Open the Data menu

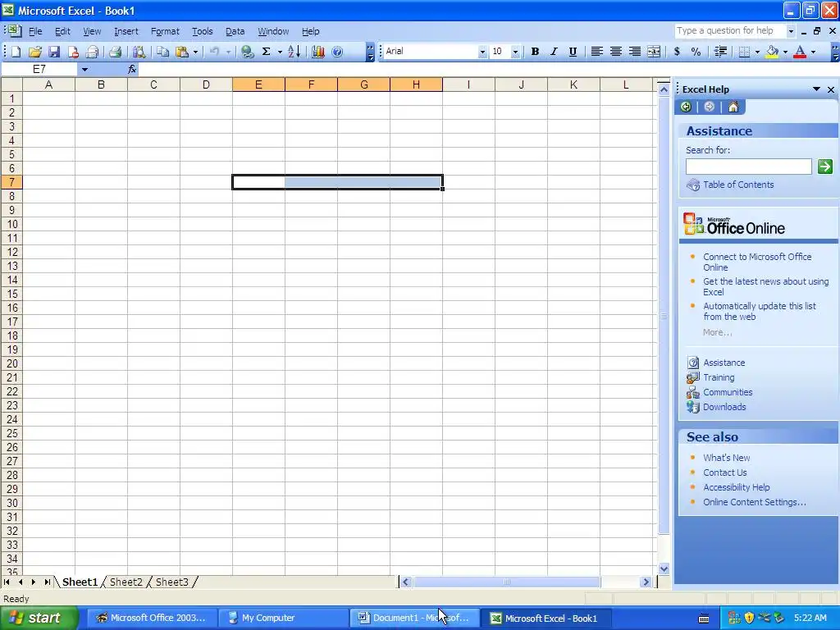tap(235, 31)
